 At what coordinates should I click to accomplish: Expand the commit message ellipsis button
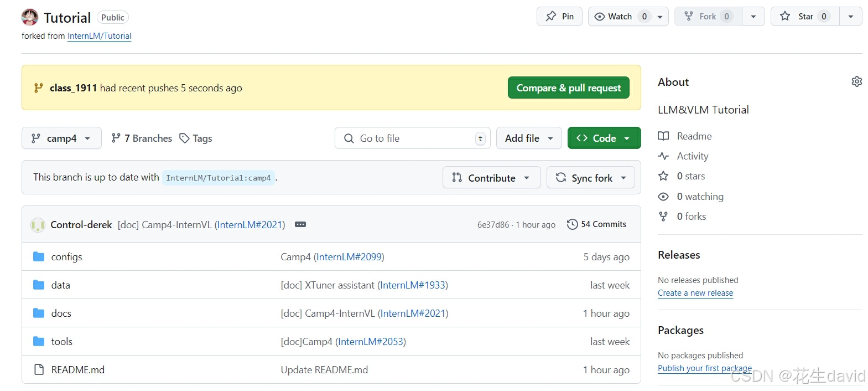pyautogui.click(x=300, y=224)
